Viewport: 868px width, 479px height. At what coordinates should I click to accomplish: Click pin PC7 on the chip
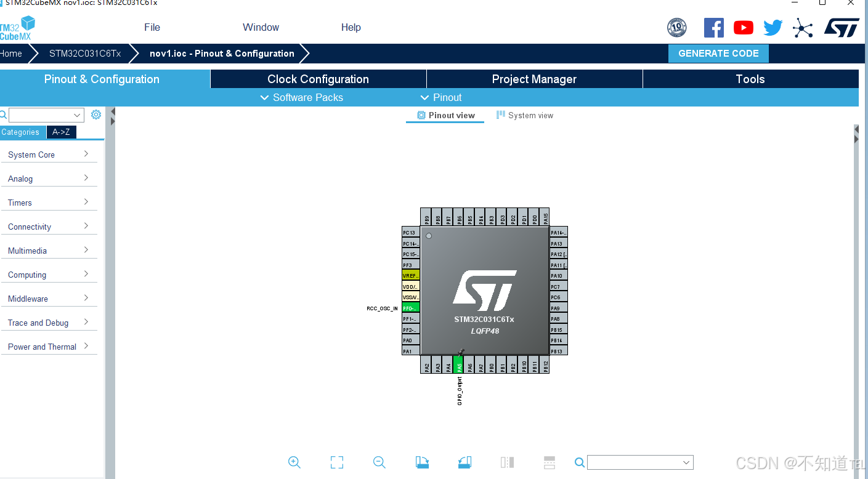click(x=559, y=286)
